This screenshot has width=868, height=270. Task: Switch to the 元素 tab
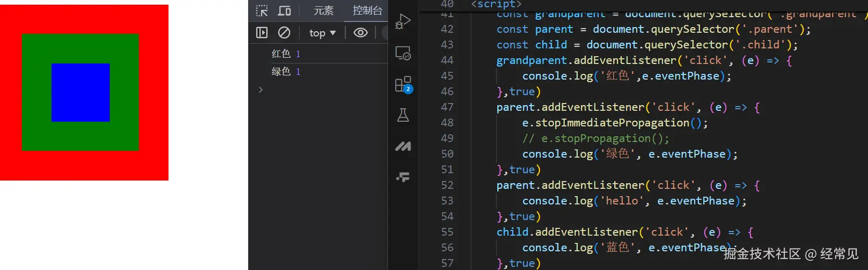323,10
